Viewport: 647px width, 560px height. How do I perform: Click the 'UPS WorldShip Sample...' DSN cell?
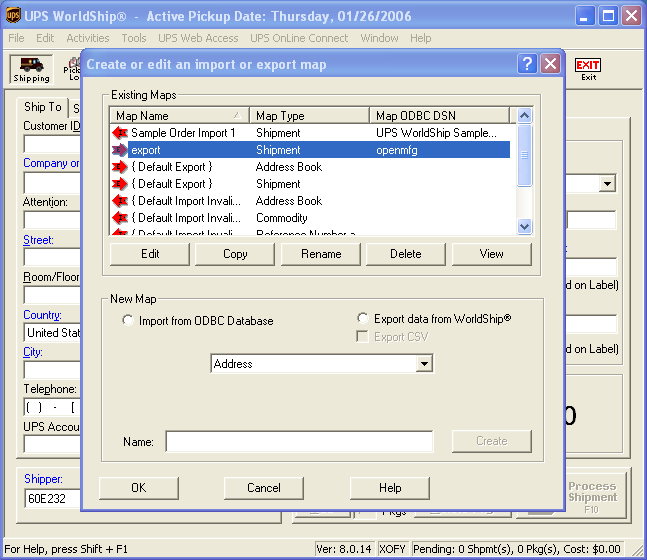[436, 133]
